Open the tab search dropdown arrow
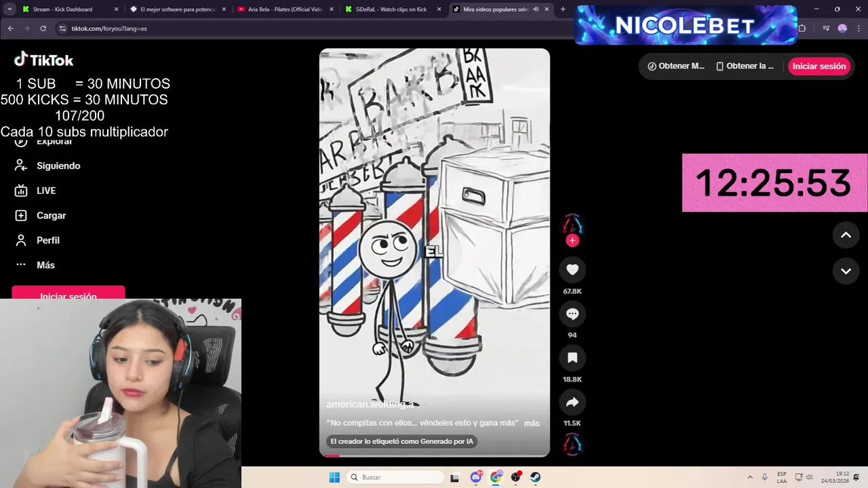Screen dimensions: 868x488 [x=9, y=9]
